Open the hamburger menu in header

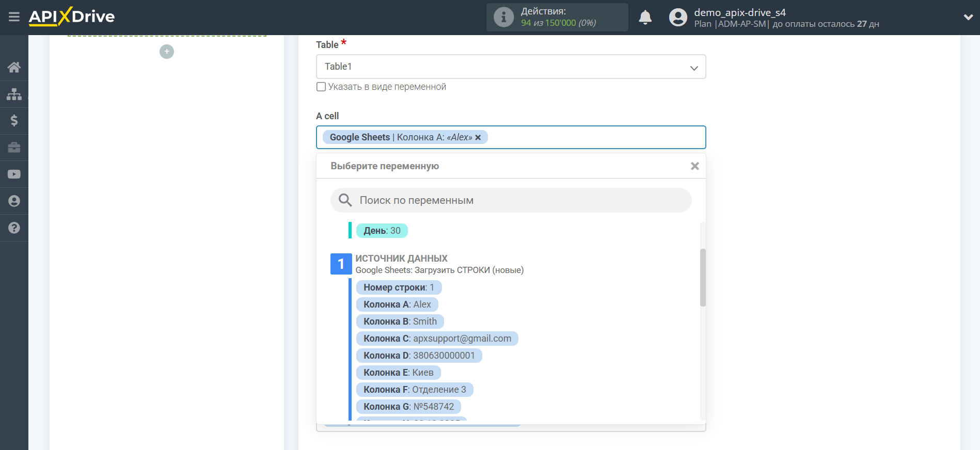click(14, 17)
